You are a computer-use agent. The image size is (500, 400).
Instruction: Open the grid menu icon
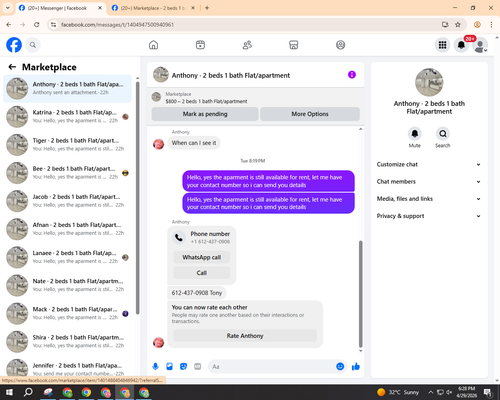tap(442, 45)
